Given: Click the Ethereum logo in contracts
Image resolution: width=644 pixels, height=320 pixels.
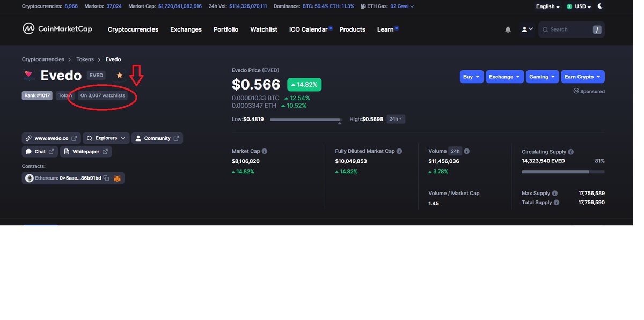Looking at the screenshot, I should [30, 178].
